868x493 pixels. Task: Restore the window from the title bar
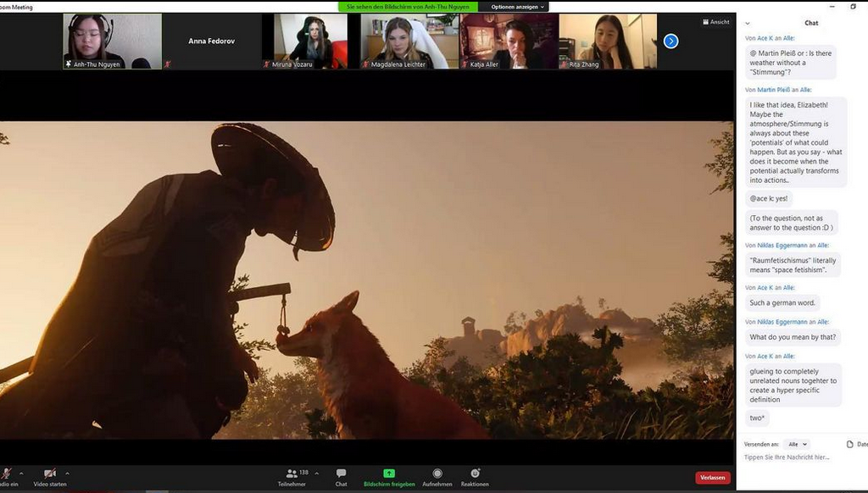pyautogui.click(x=853, y=7)
